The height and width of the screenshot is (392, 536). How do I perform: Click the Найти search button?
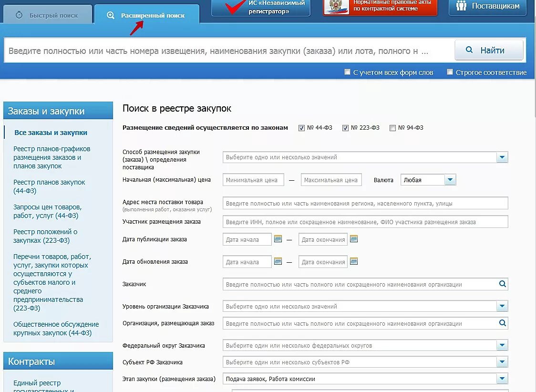coord(489,50)
